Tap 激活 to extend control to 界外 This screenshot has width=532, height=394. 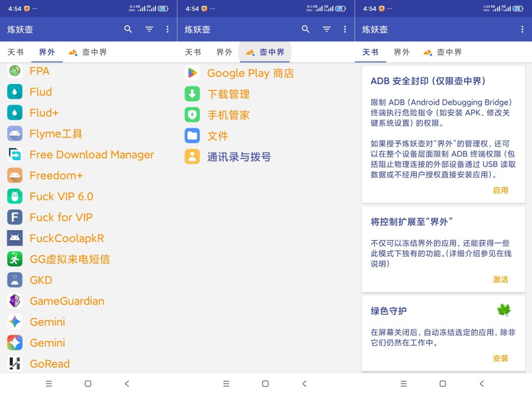point(501,280)
